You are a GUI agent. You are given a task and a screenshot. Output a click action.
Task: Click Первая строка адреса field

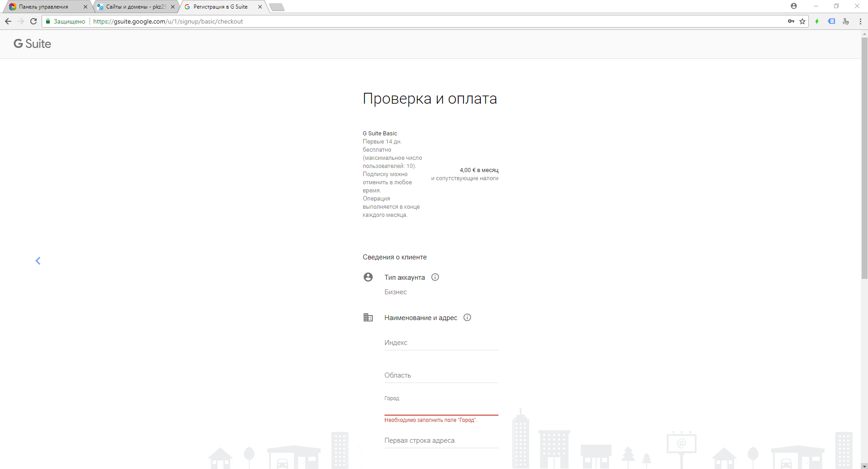point(441,440)
